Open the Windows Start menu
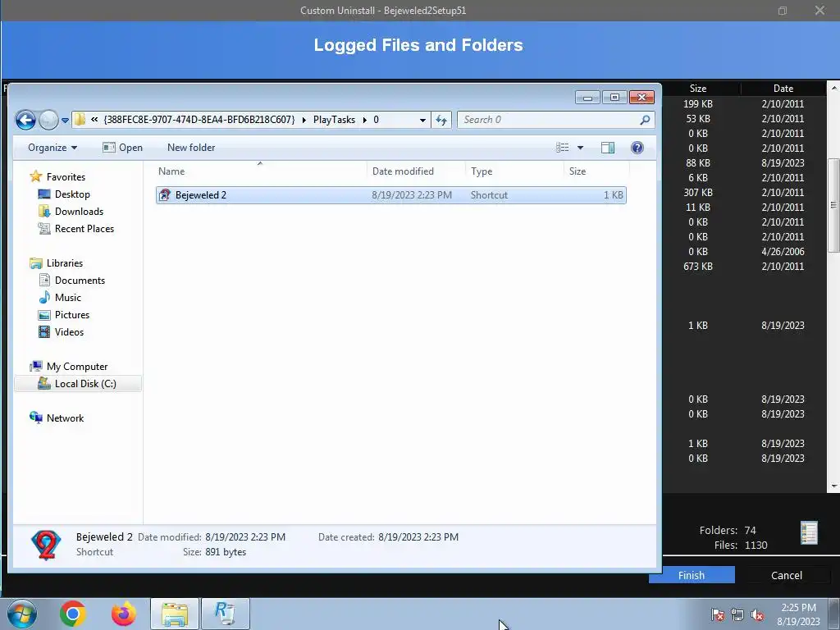 [22, 614]
